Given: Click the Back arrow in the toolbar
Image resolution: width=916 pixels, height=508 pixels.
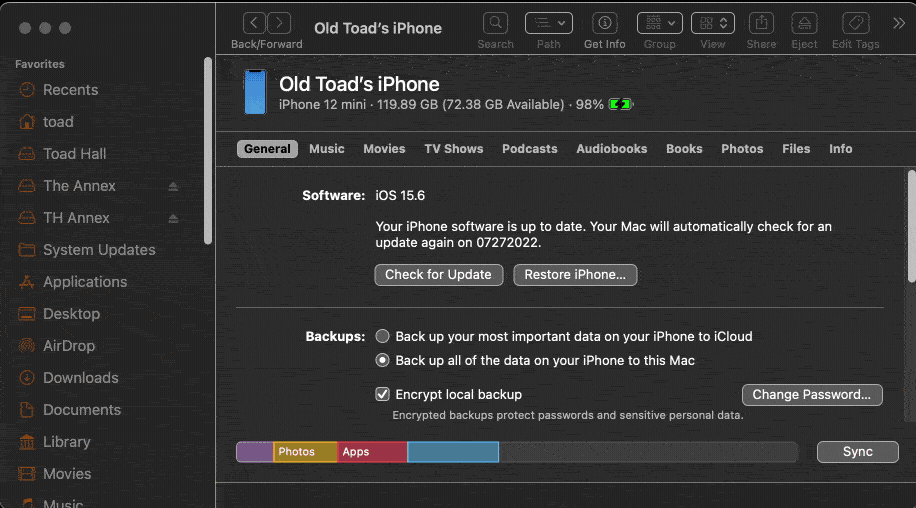Looking at the screenshot, I should pyautogui.click(x=254, y=23).
